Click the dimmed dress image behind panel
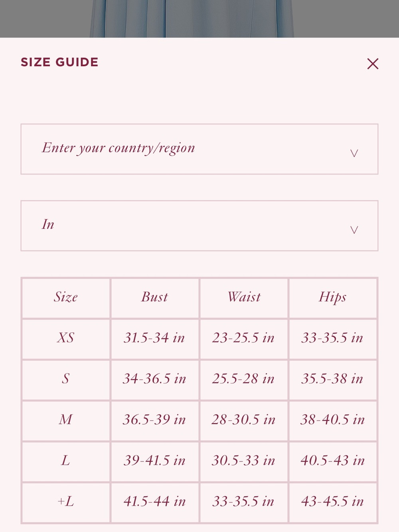Screen dimensions: 399x532 pos(192,19)
